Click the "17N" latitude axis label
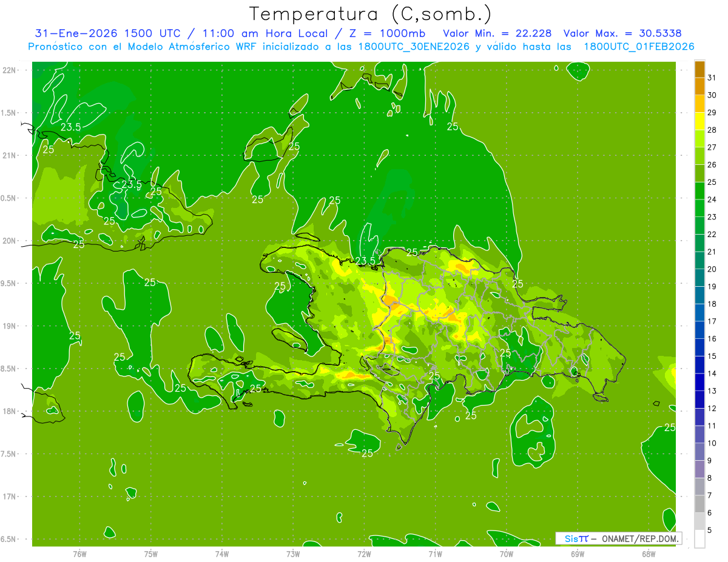 [x=9, y=497]
